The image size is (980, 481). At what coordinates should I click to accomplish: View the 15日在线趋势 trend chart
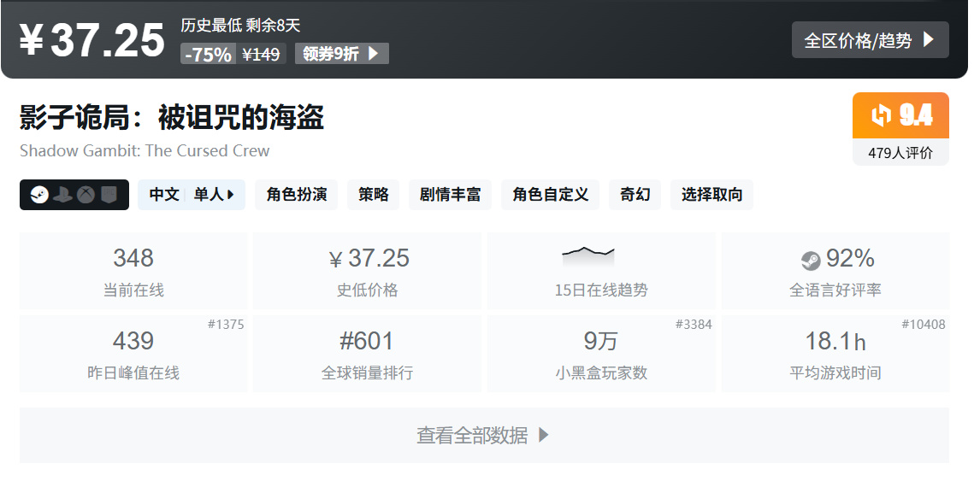601,271
